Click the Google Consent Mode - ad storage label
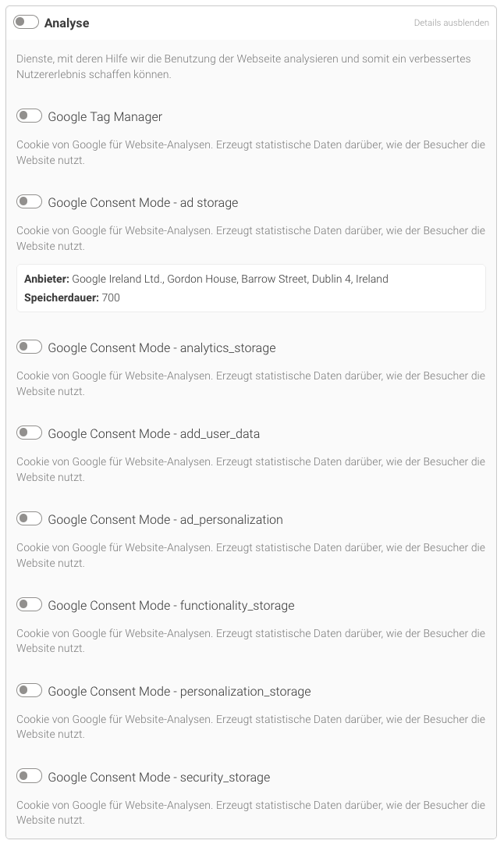Screen dimensions: 504x844 pyautogui.click(x=143, y=203)
